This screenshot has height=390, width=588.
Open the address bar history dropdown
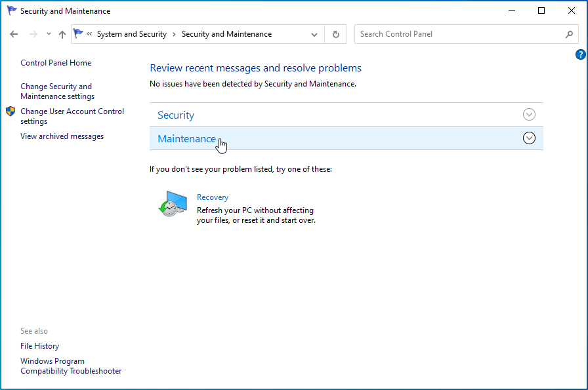point(315,34)
